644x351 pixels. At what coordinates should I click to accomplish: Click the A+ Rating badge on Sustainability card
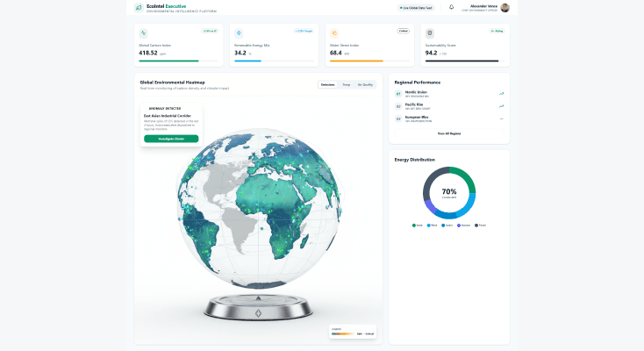497,31
